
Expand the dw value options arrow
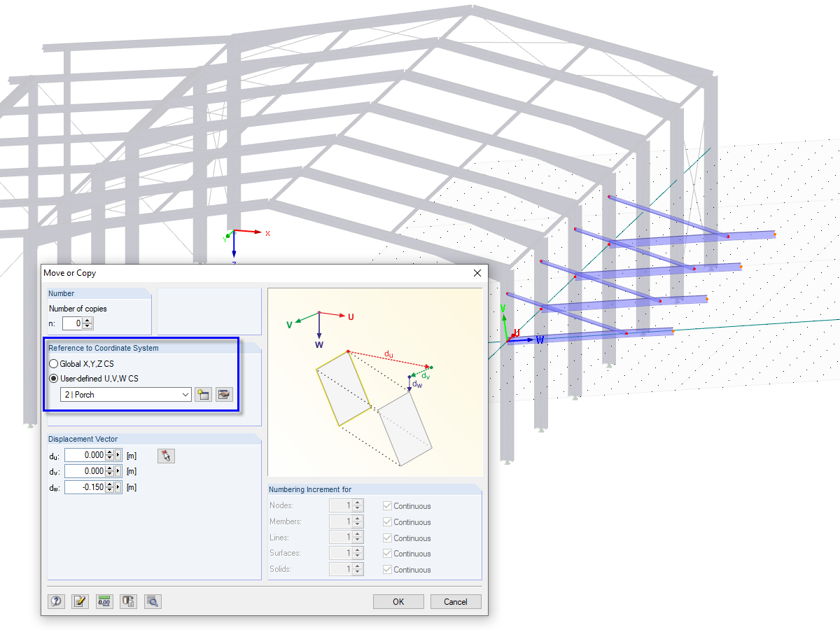[119, 487]
